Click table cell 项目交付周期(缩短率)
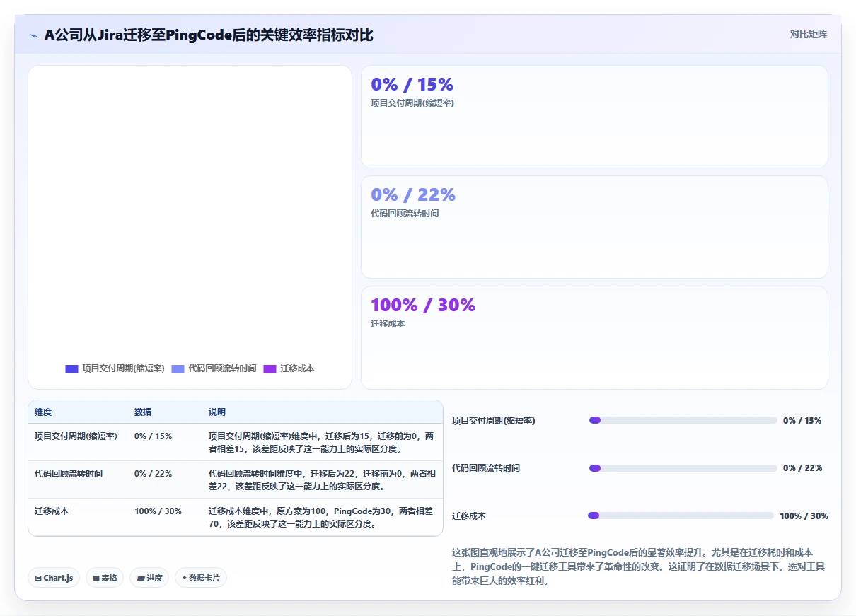The image size is (856, 616). (76, 436)
